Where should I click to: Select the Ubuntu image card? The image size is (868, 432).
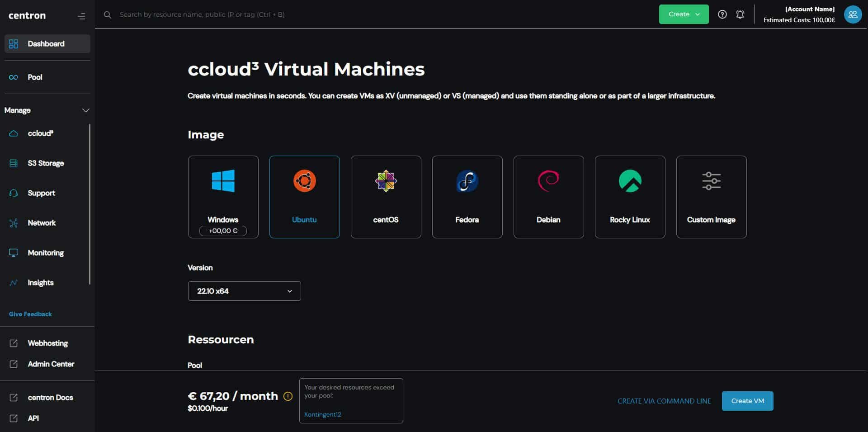point(305,197)
